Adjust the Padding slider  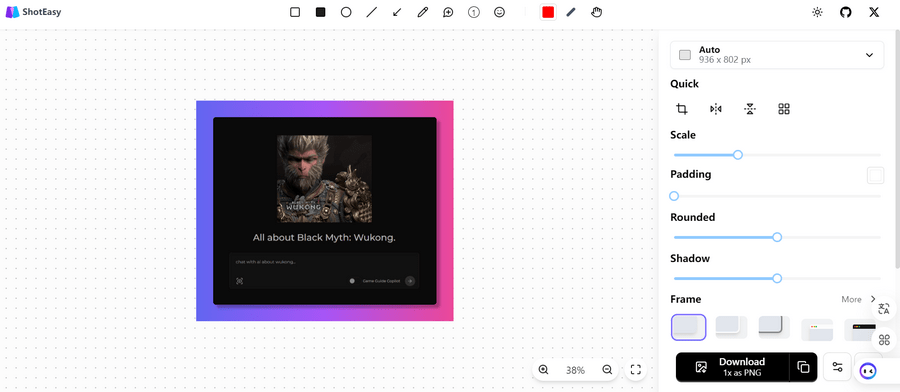[x=777, y=196]
